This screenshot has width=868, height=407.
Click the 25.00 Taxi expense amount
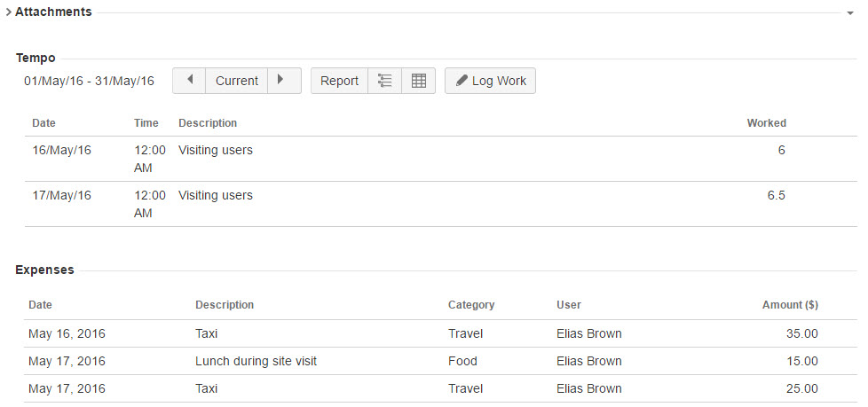click(x=802, y=389)
